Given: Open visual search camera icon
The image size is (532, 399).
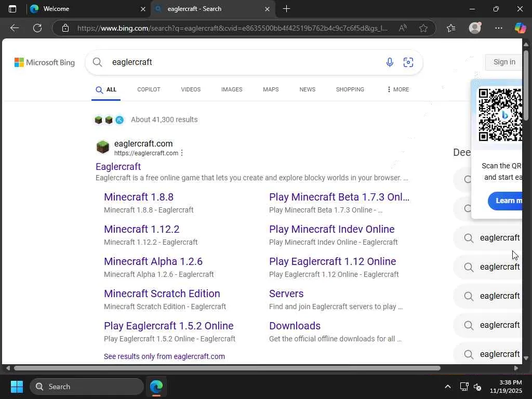Looking at the screenshot, I should tap(408, 62).
